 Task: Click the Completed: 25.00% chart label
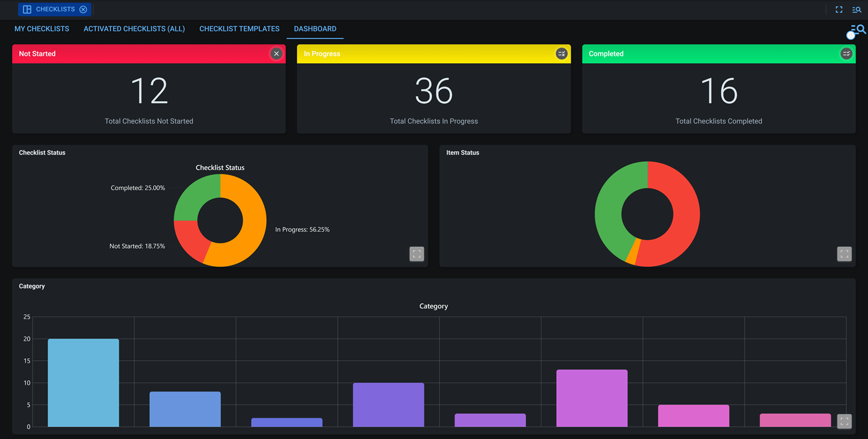(138, 187)
